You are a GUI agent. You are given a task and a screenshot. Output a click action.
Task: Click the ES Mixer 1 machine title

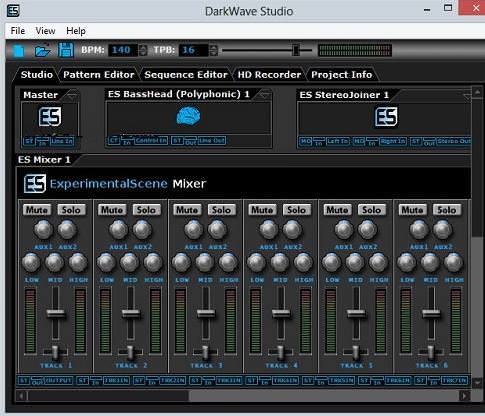tap(44, 160)
